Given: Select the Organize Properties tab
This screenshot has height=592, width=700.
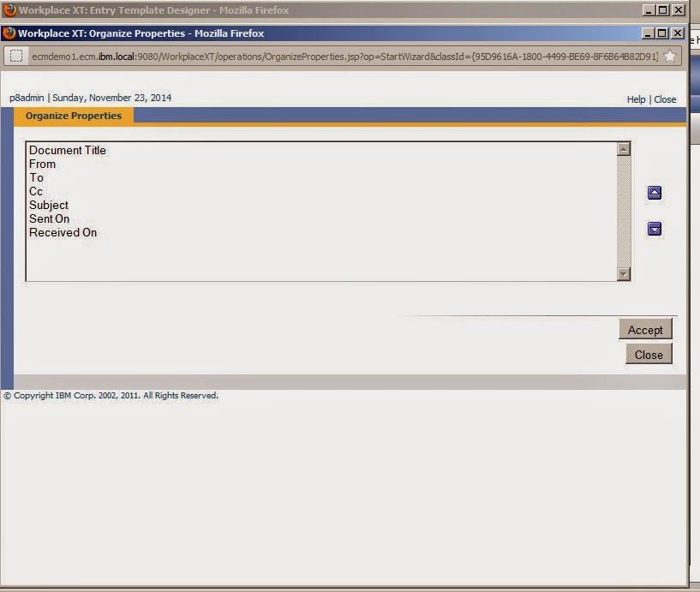Looking at the screenshot, I should (73, 116).
